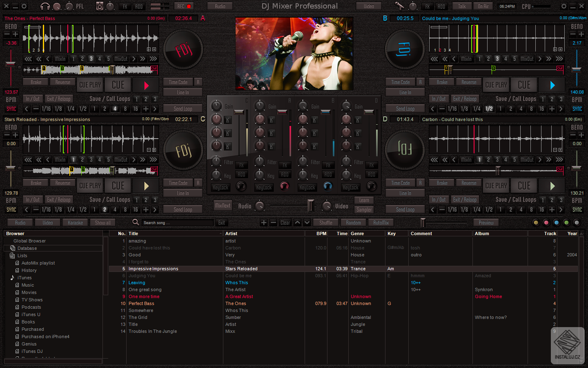This screenshot has height=368, width=588.
Task: Click the singer video preview thumbnail
Action: [294, 54]
